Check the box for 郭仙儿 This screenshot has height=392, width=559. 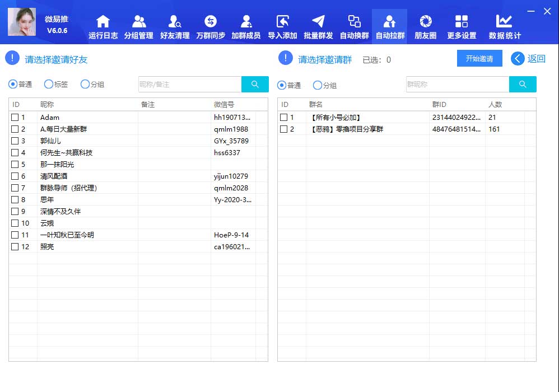(x=15, y=141)
